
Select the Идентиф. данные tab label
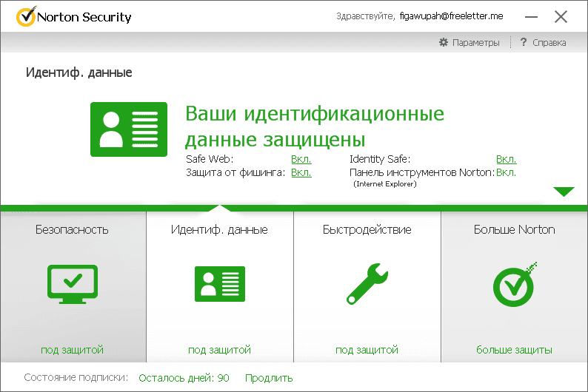point(219,229)
